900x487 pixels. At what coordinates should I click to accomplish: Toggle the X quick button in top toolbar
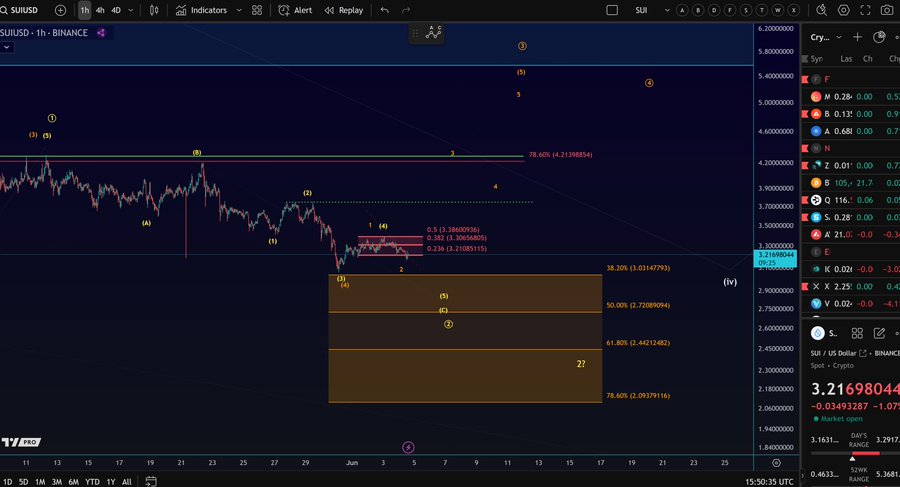[x=794, y=10]
